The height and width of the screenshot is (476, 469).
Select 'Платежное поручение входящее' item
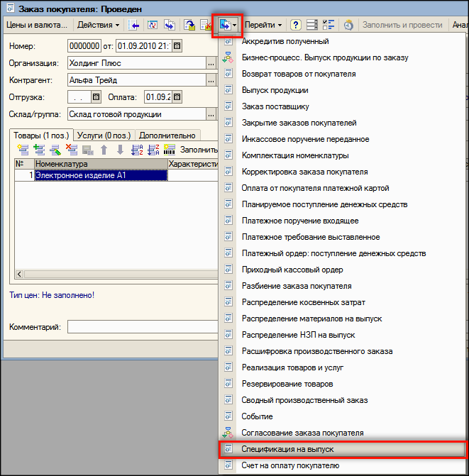pyautogui.click(x=343, y=221)
